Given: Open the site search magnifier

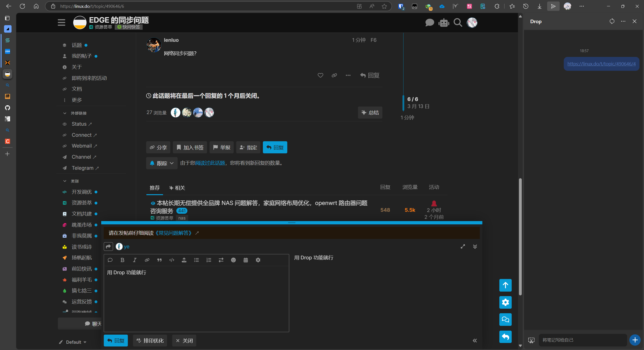Looking at the screenshot, I should [x=458, y=23].
